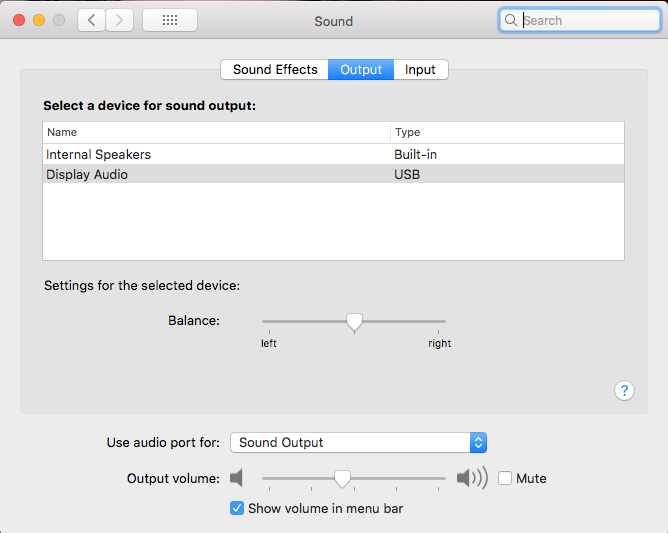The image size is (668, 533).
Task: Select the Display Audio device row
Action: (334, 174)
